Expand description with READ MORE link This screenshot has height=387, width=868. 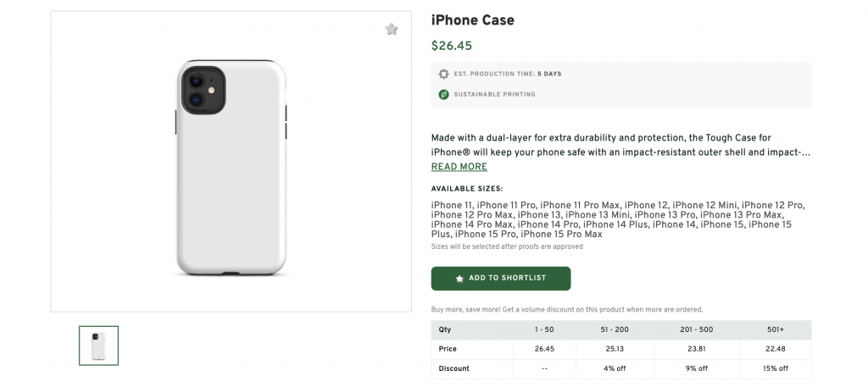coord(459,167)
